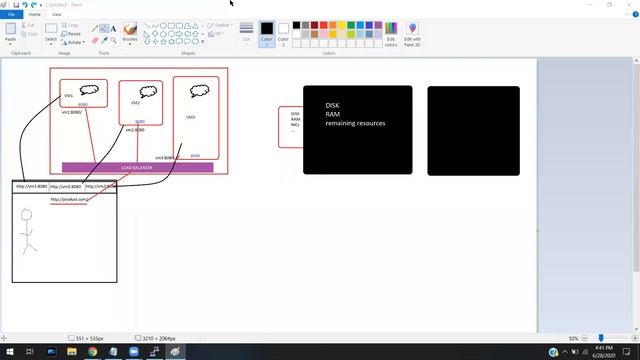Click the Copy command
Viewport: 640px width, 360px height.
[29, 34]
